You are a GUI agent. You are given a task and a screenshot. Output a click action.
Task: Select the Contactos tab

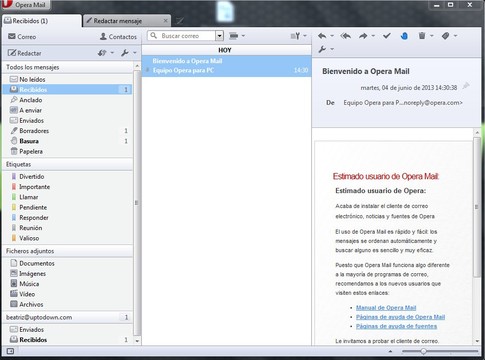118,37
